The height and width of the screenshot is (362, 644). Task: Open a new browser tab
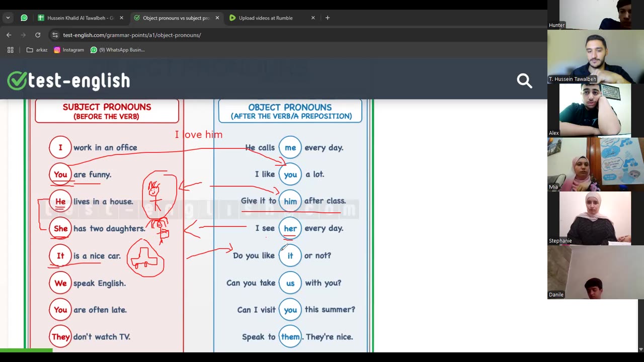pos(328,18)
